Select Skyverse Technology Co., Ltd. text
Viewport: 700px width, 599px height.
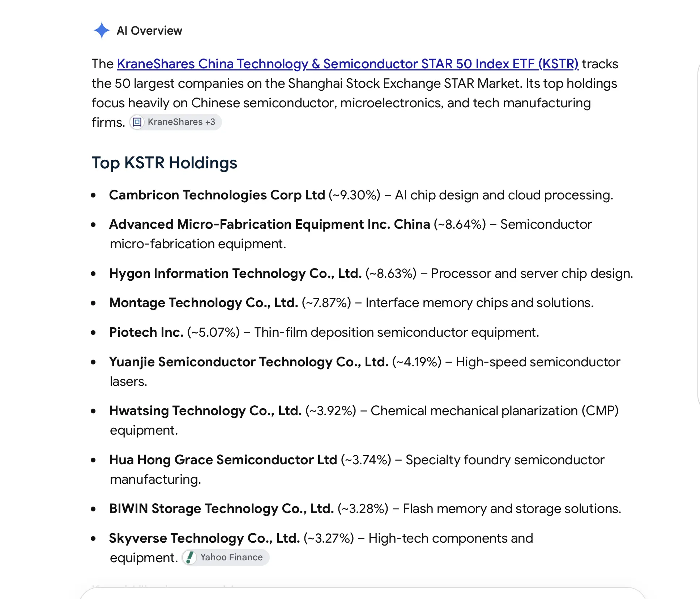pyautogui.click(x=205, y=538)
